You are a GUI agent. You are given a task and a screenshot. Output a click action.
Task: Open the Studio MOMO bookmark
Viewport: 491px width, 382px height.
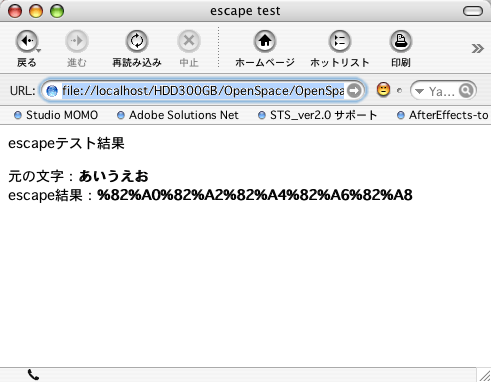click(x=56, y=115)
